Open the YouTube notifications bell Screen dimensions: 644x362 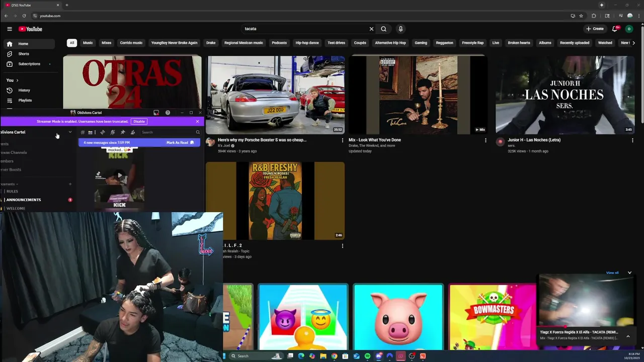[x=615, y=29]
